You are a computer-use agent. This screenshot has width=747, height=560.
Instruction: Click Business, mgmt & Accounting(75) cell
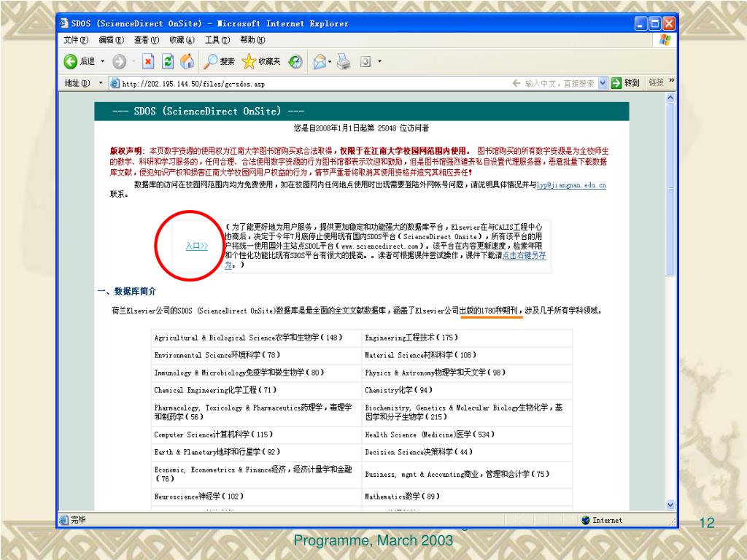coord(467,474)
